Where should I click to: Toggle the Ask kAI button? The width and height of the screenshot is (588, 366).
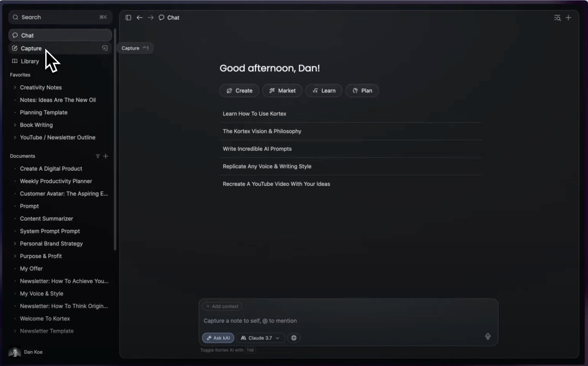click(x=218, y=338)
